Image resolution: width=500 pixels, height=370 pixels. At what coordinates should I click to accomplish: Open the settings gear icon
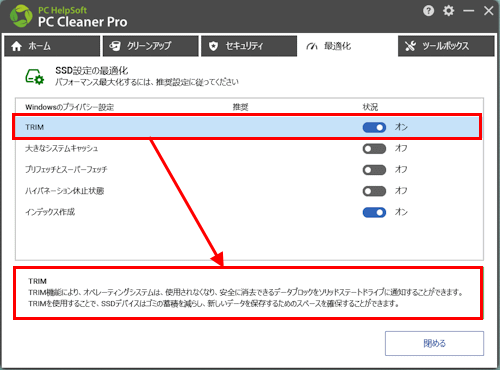(448, 11)
